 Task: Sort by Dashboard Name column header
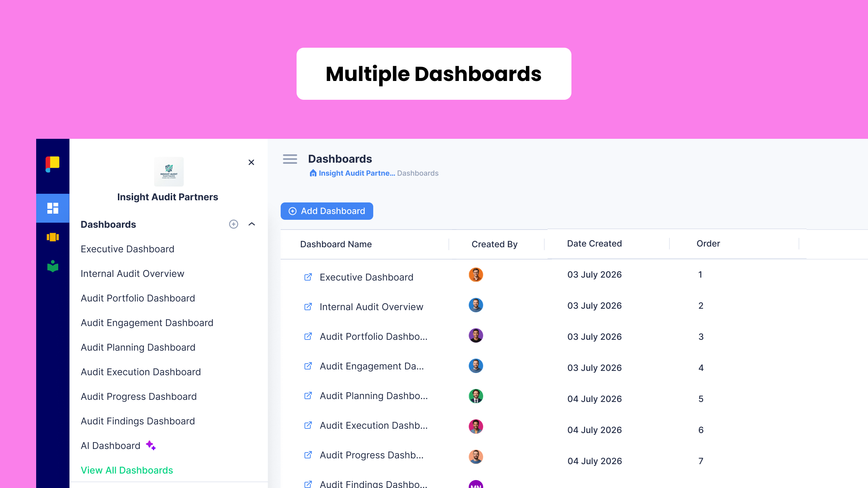click(x=336, y=244)
